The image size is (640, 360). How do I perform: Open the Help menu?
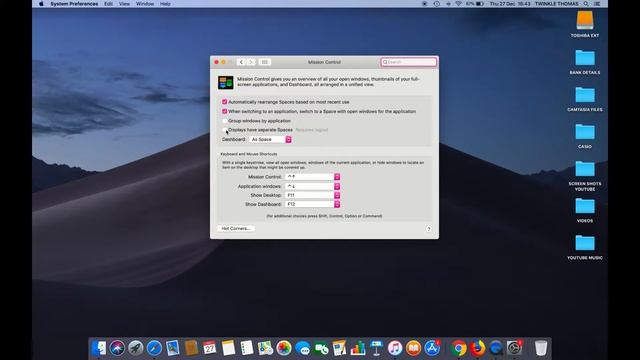[x=165, y=4]
